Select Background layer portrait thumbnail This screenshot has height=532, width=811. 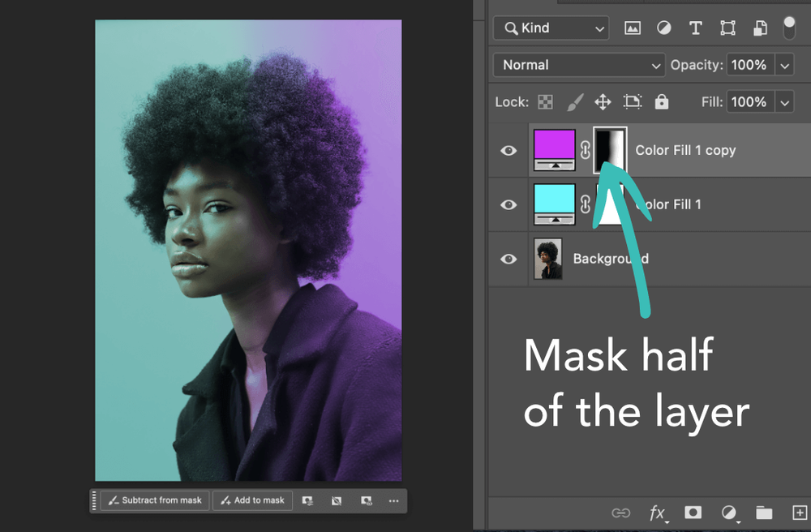click(547, 259)
